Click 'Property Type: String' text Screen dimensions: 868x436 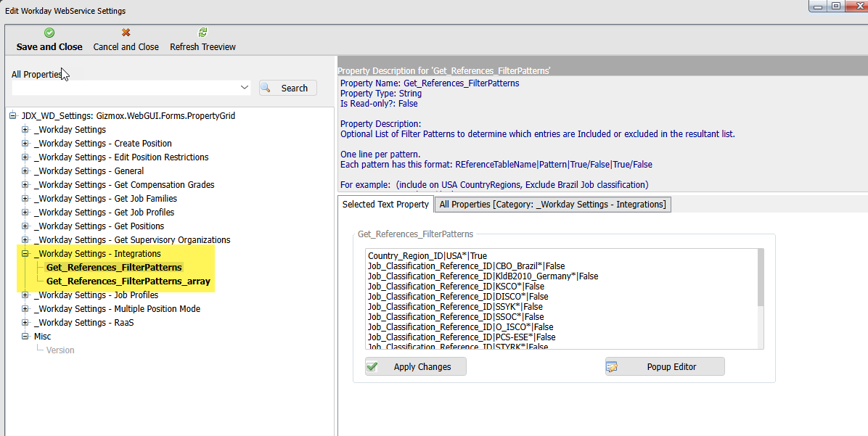[381, 94]
